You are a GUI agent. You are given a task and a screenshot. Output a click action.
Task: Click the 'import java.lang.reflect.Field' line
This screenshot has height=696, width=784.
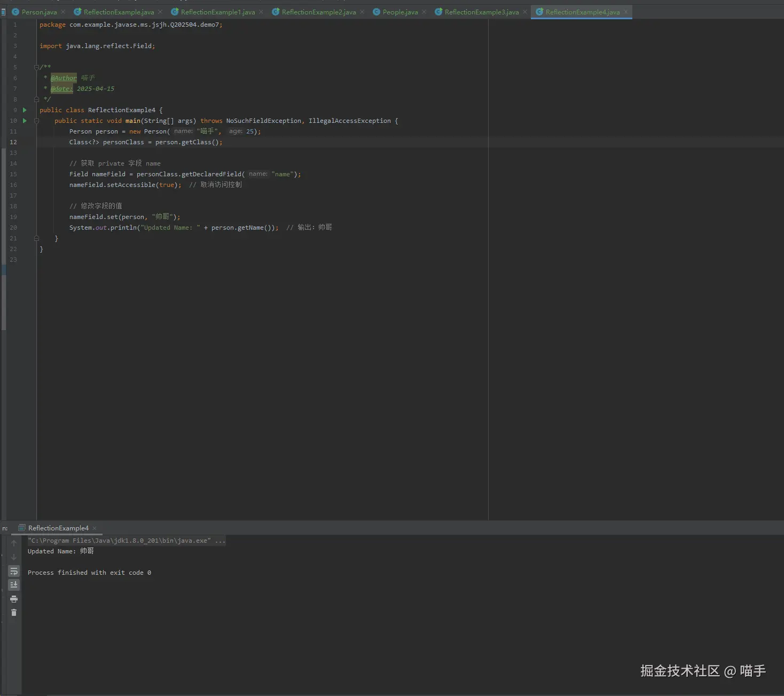(x=97, y=46)
